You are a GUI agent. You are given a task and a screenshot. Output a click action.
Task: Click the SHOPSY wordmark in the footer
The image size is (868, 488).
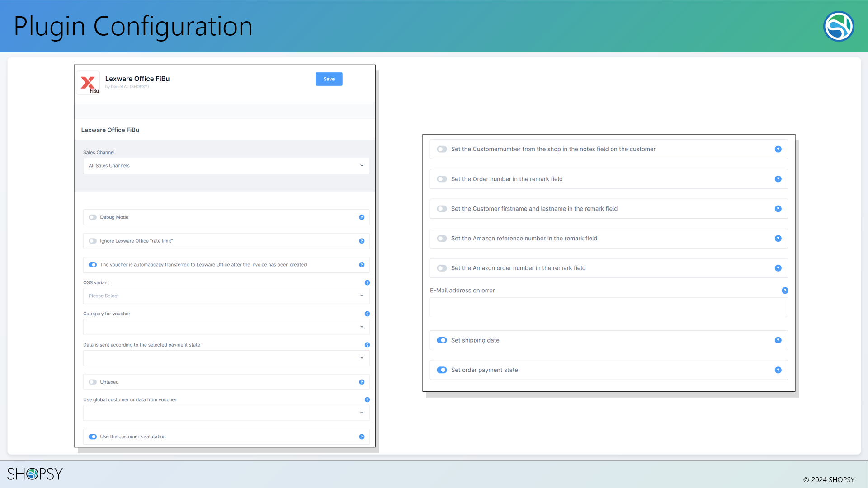point(35,474)
